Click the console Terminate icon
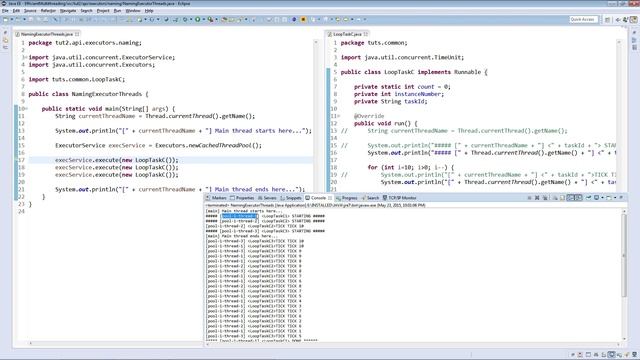The image size is (640, 360). click(x=529, y=198)
